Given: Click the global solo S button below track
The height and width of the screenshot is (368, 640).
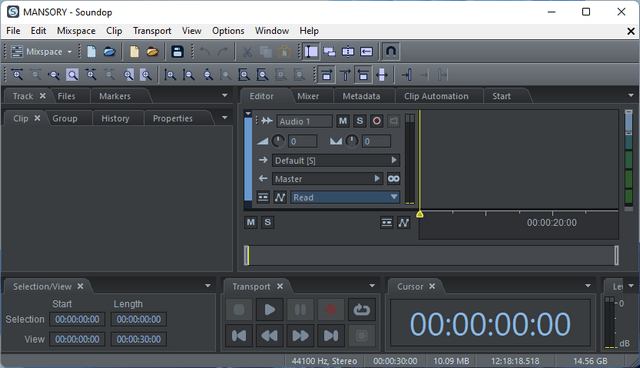Looking at the screenshot, I should tap(267, 222).
